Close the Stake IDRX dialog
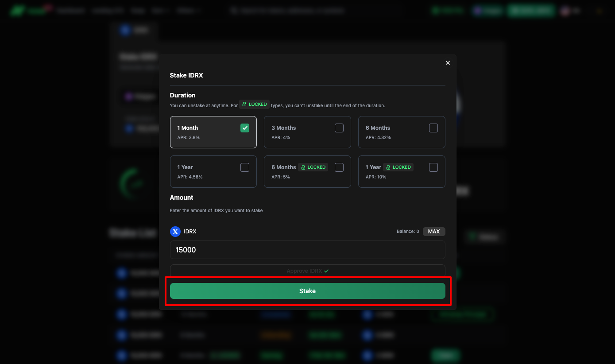The height and width of the screenshot is (364, 615). [448, 63]
